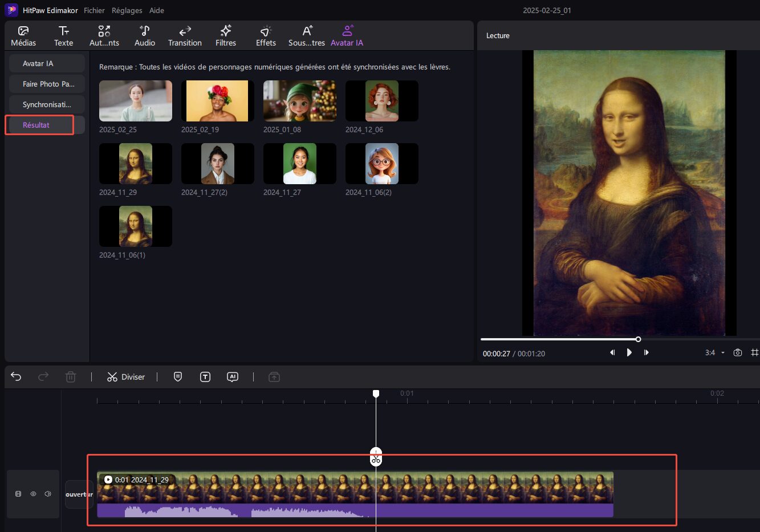The width and height of the screenshot is (760, 532).
Task: Open the Texte tab
Action: (x=63, y=36)
